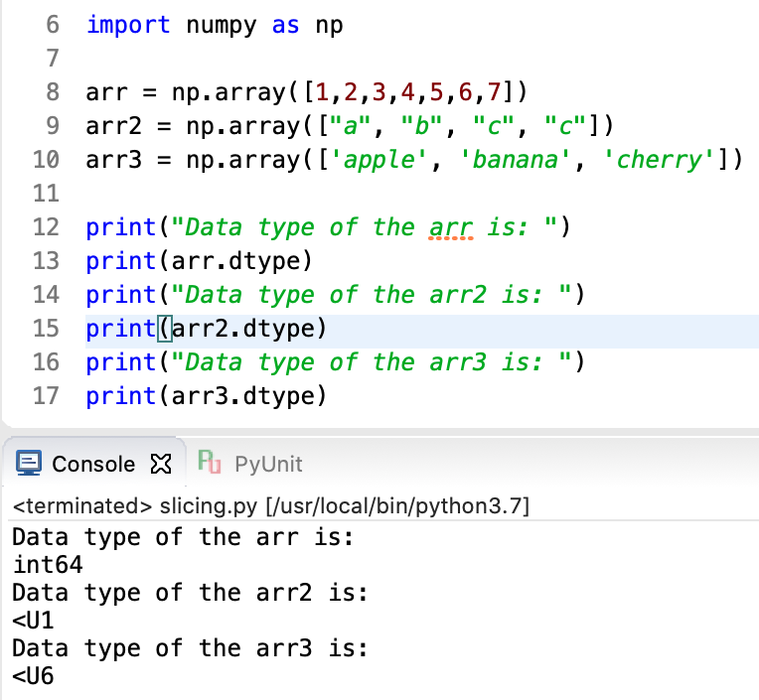Place cursor on 'import numpy as np' line

click(214, 25)
